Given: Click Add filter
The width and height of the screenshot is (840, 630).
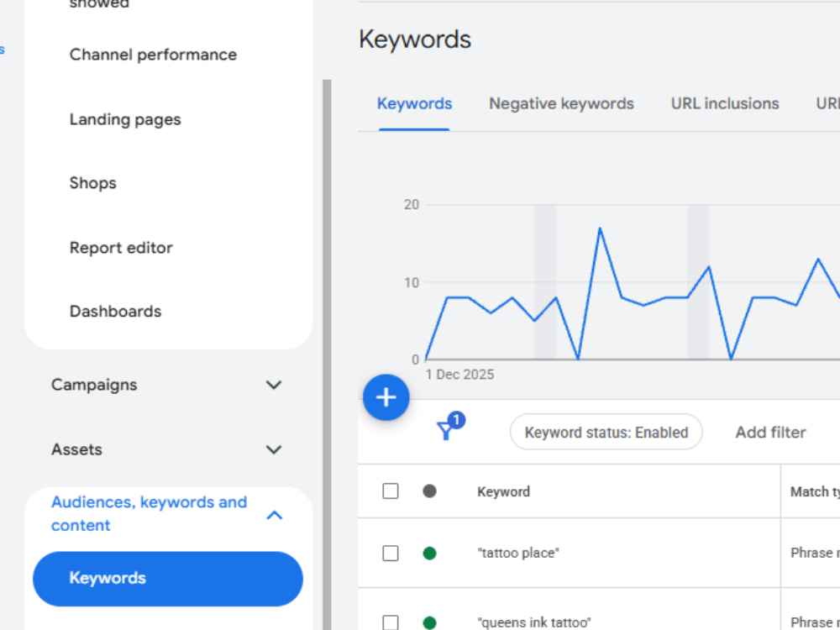Looking at the screenshot, I should [x=770, y=433].
